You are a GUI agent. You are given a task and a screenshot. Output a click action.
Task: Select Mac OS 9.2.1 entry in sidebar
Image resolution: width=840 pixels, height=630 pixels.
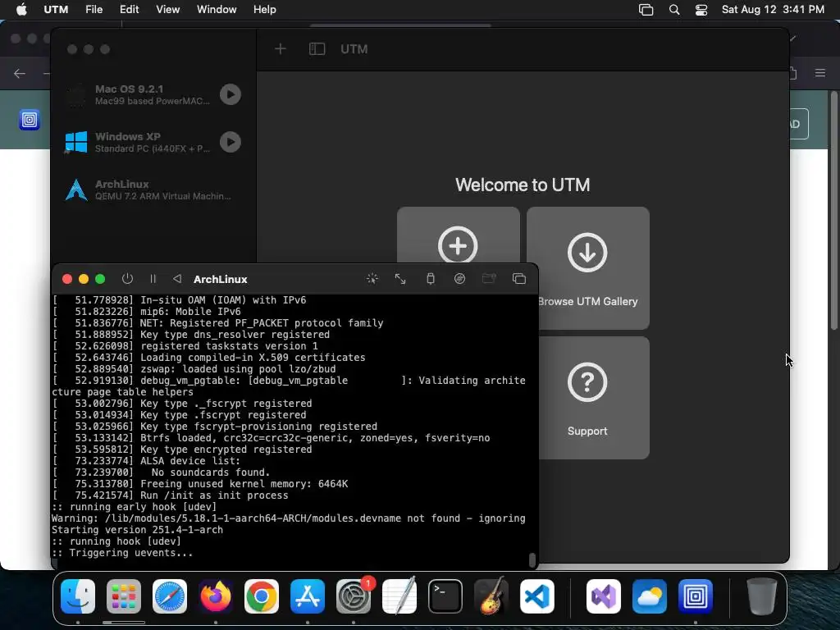[x=153, y=94]
